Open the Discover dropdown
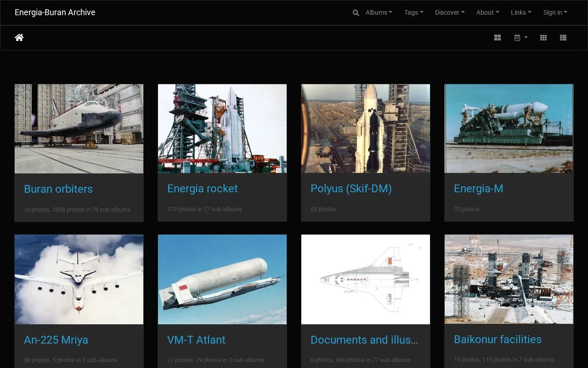 point(450,12)
